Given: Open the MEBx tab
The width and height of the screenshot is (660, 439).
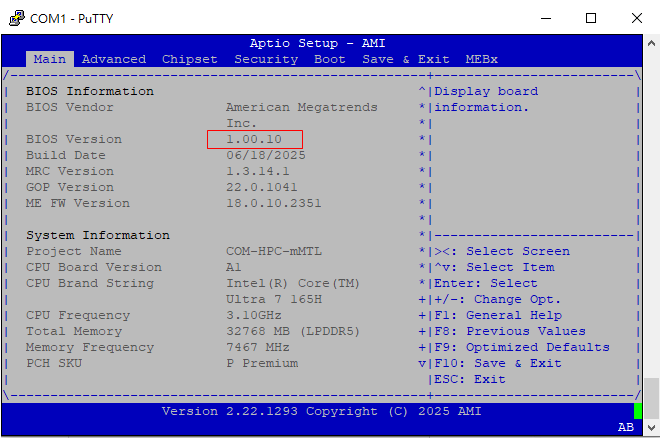Looking at the screenshot, I should (x=482, y=59).
